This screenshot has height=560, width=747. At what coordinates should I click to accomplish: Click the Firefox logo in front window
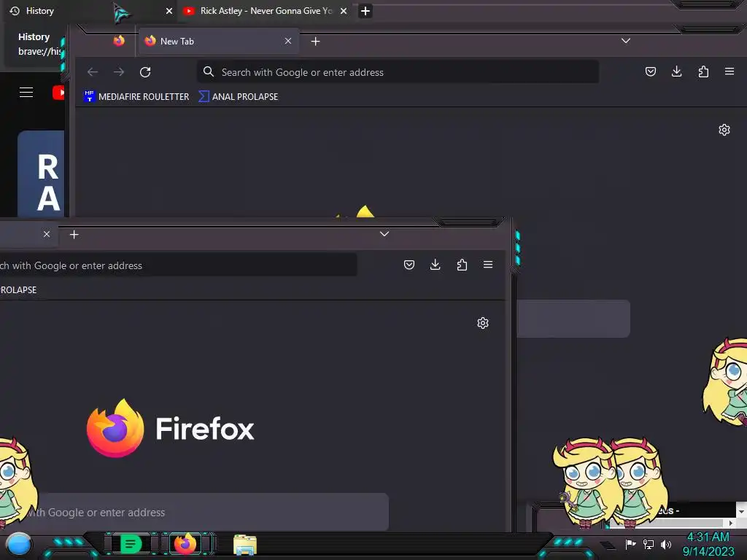pos(115,428)
